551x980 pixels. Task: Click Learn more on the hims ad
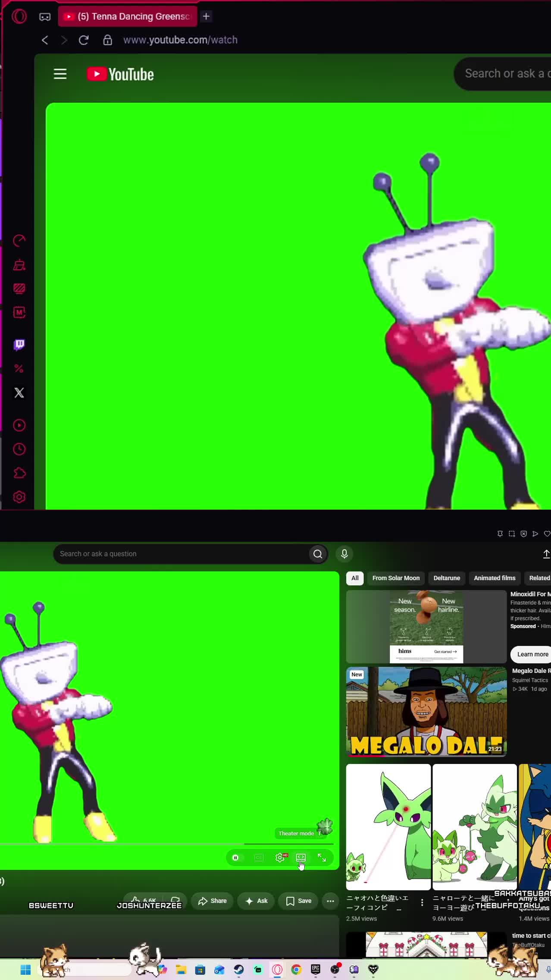(x=532, y=654)
